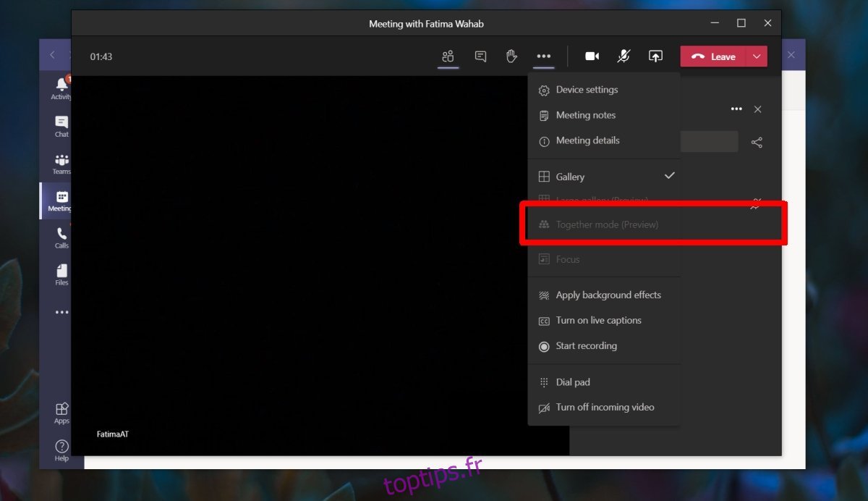Open the share screen tray

655,56
